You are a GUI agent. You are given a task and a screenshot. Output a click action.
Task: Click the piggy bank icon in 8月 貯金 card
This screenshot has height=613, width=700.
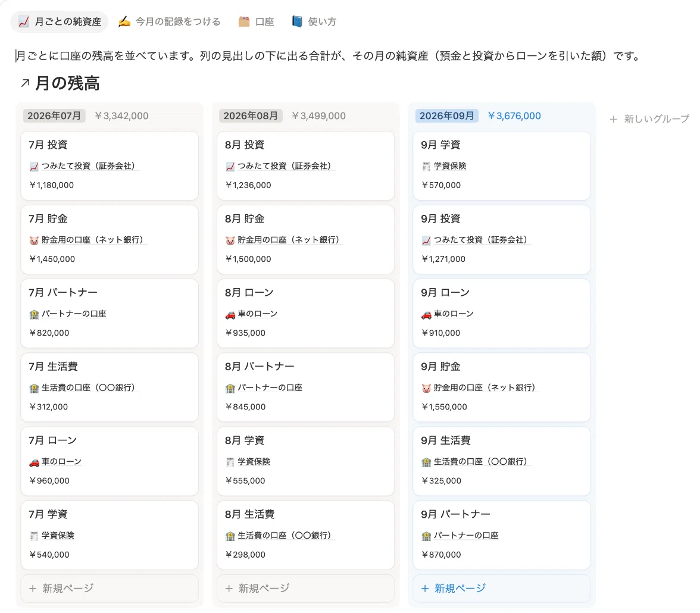[230, 240]
